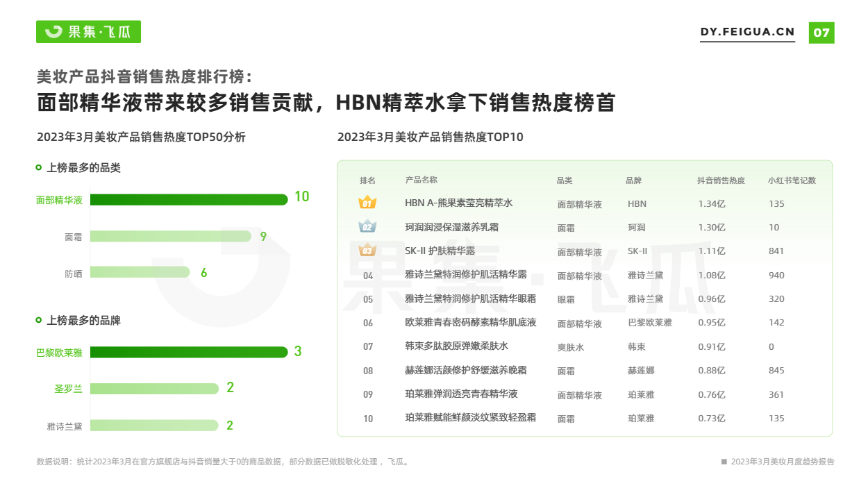Select product 珀莱雅弹润透亮青春精华液
868x488 pixels.
point(461,394)
